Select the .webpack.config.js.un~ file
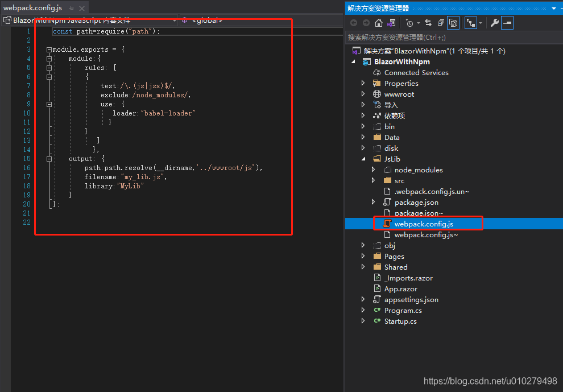 (432, 192)
